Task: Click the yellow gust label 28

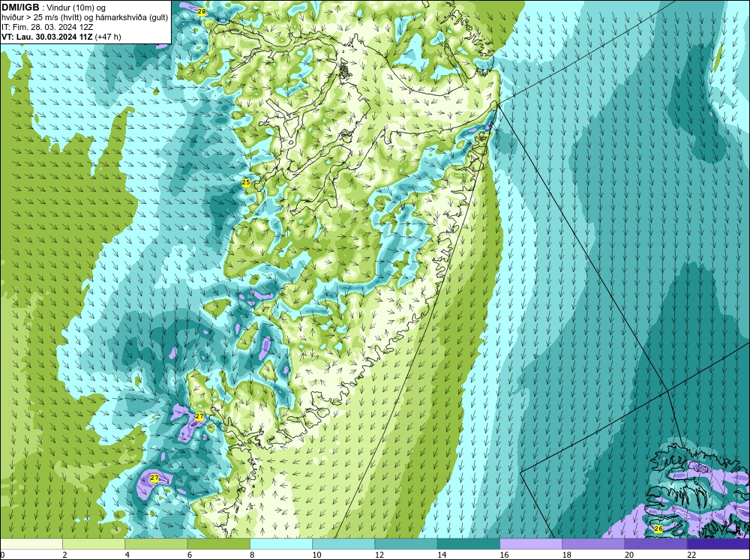Action: click(x=201, y=11)
